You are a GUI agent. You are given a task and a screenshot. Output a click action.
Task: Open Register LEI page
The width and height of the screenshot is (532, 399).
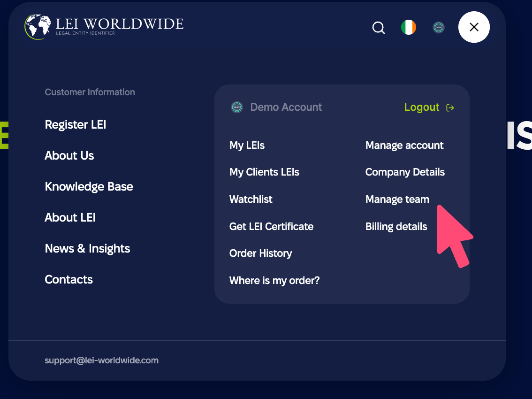(x=76, y=124)
